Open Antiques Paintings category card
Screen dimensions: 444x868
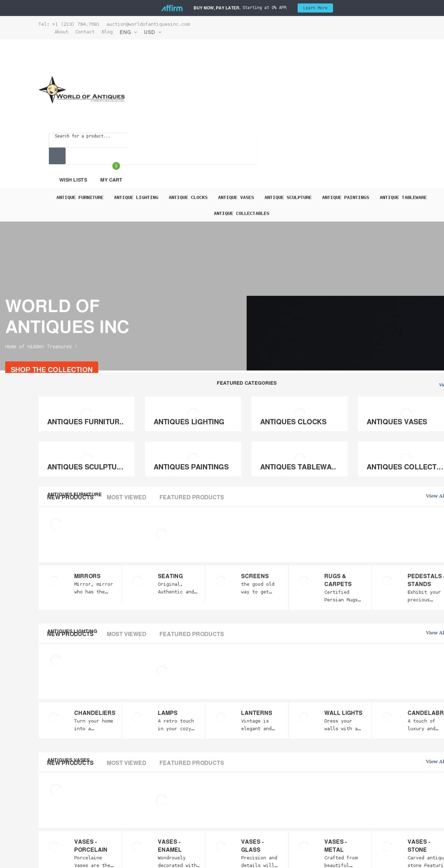tap(193, 459)
